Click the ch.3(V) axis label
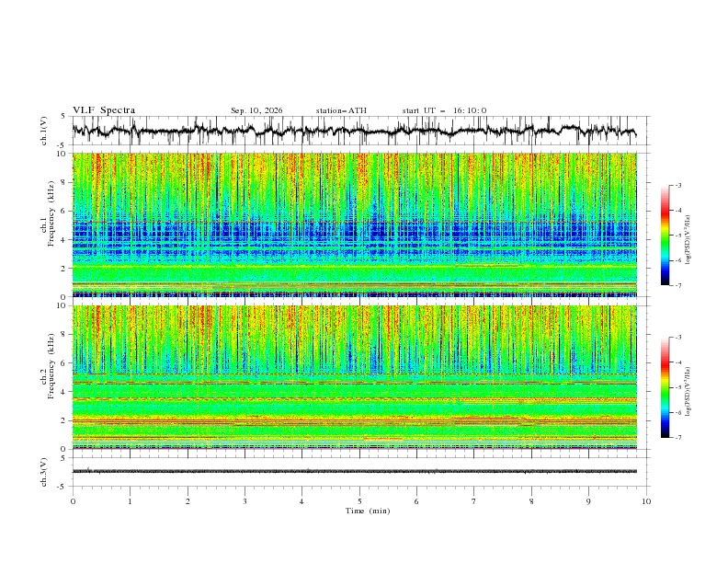 click(x=44, y=472)
